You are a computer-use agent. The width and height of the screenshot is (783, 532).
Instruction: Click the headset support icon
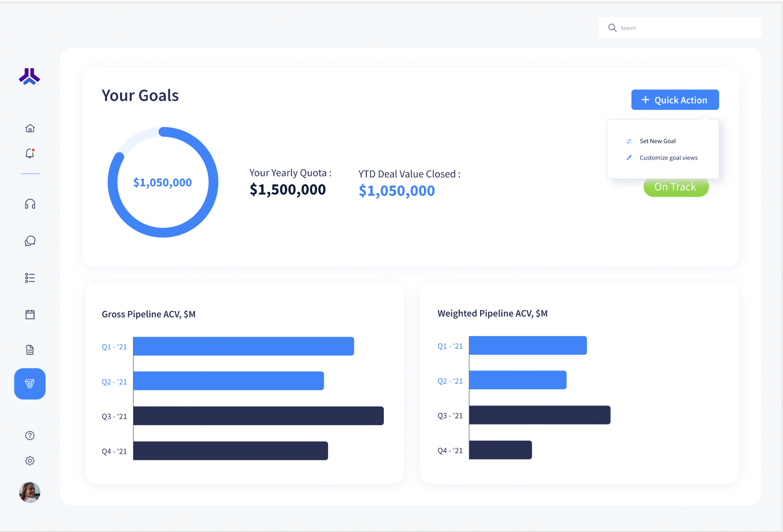click(x=30, y=204)
